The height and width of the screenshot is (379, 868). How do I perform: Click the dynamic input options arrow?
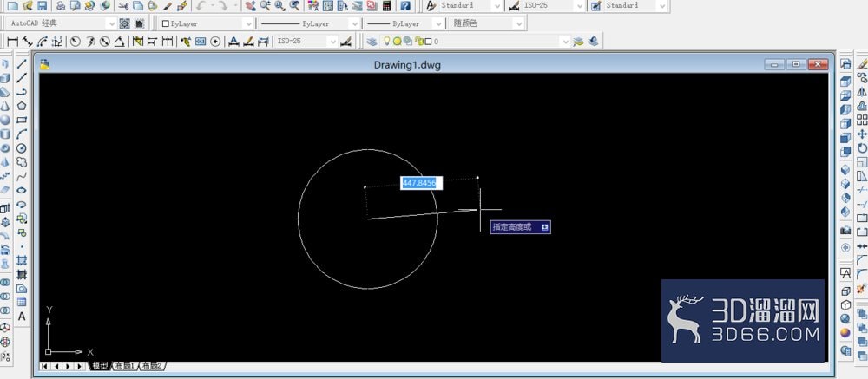(545, 227)
